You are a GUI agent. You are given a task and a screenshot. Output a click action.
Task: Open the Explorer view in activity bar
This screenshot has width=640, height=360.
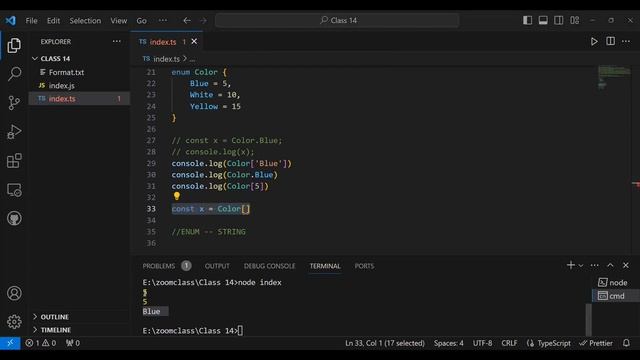[14, 45]
